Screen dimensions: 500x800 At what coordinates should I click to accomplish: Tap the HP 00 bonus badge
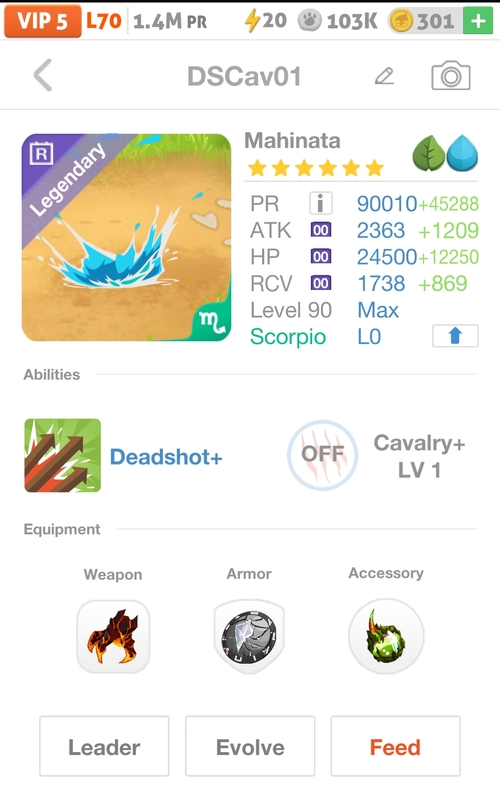click(x=321, y=257)
